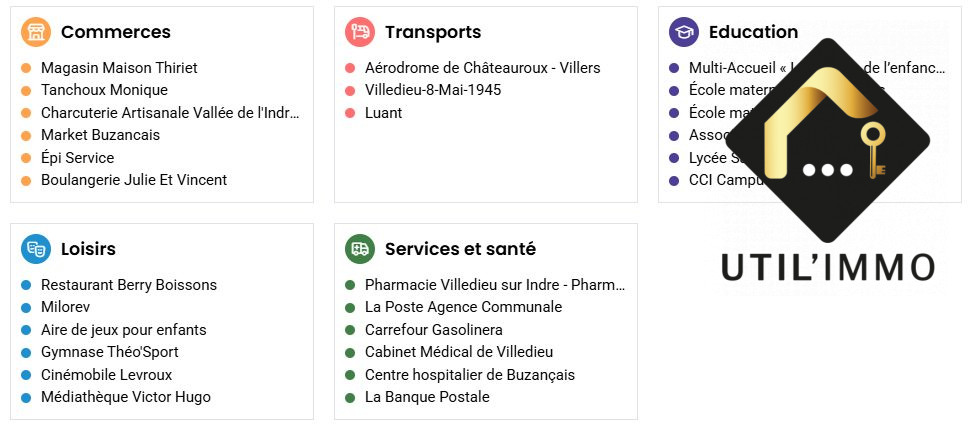Click the Services et santé heading
The height and width of the screenshot is (427, 969).
(x=460, y=249)
